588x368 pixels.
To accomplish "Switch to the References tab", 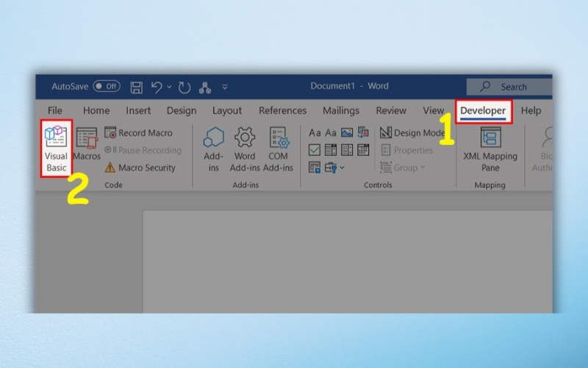I will [x=282, y=110].
